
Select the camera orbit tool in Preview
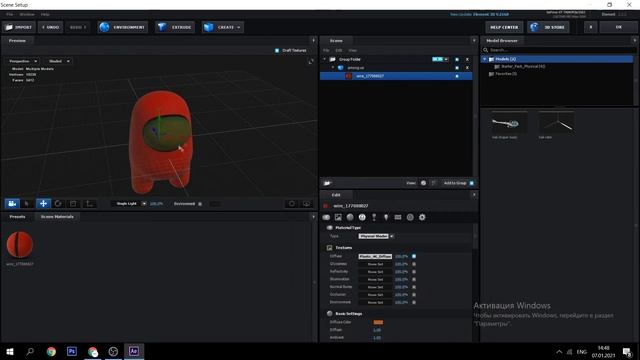(12, 203)
